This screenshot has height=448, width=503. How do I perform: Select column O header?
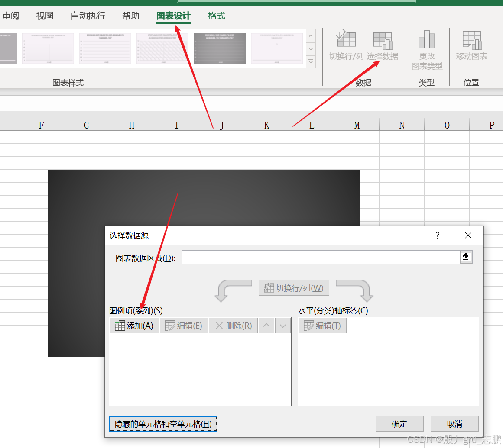coord(447,125)
